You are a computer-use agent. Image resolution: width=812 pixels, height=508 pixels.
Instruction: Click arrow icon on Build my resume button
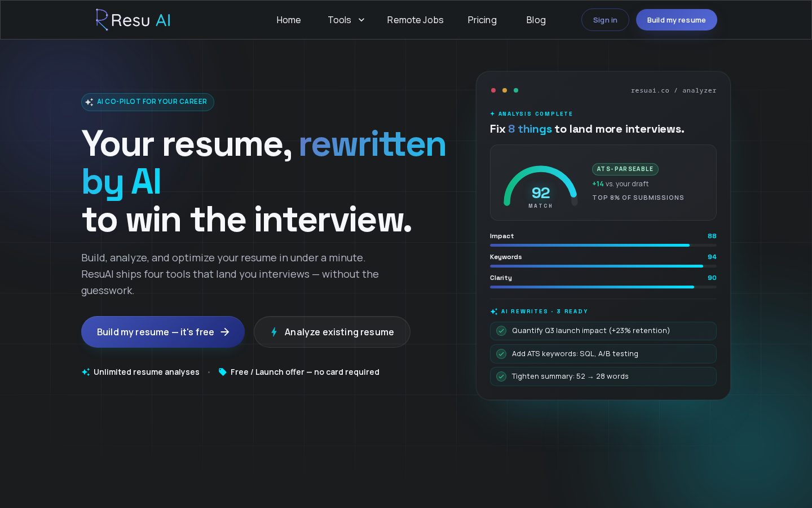(x=225, y=332)
